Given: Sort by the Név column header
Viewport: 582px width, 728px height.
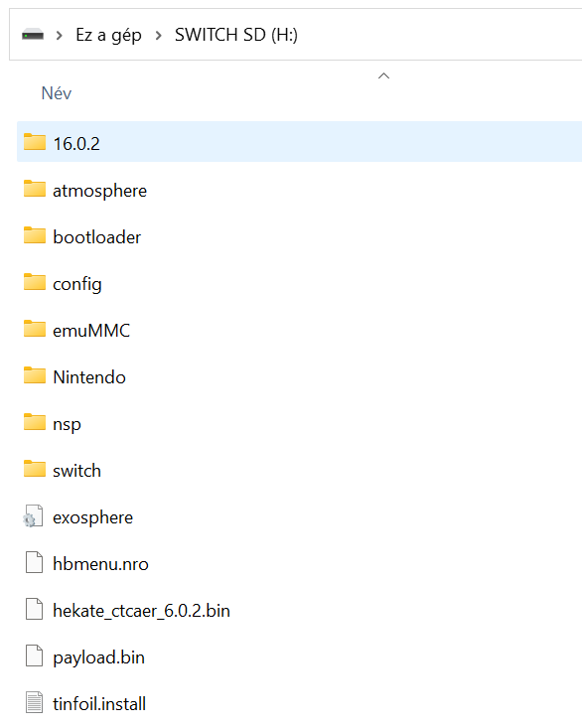Looking at the screenshot, I should 57,93.
